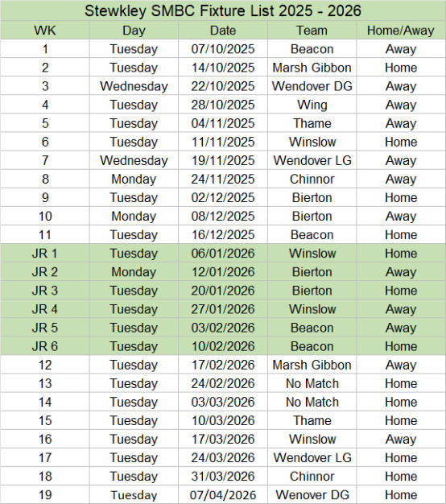Click the Day column header
Screen dimensions: 446x504
pos(134,31)
